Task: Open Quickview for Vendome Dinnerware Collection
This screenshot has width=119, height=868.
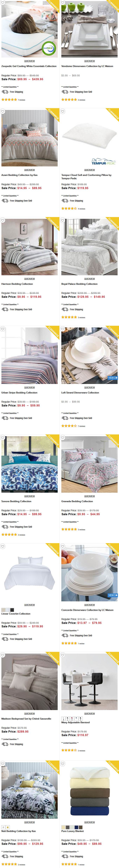Action: (89, 61)
